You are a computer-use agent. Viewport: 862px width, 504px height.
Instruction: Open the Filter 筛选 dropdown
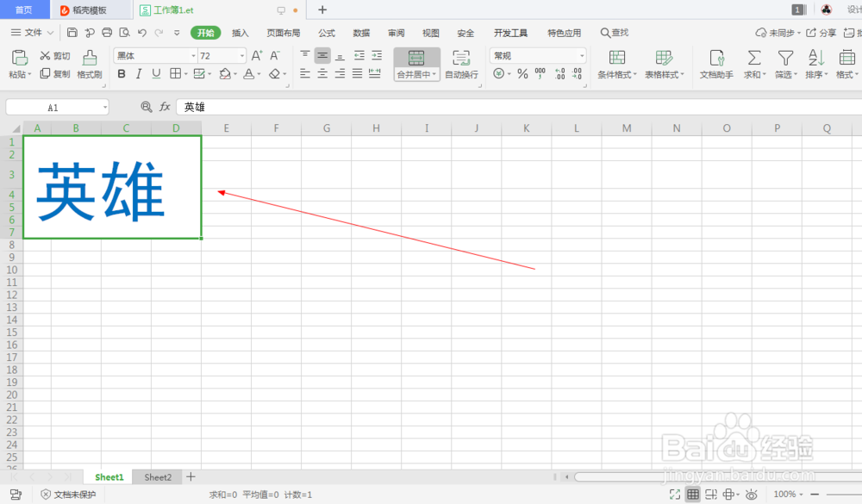pyautogui.click(x=796, y=74)
